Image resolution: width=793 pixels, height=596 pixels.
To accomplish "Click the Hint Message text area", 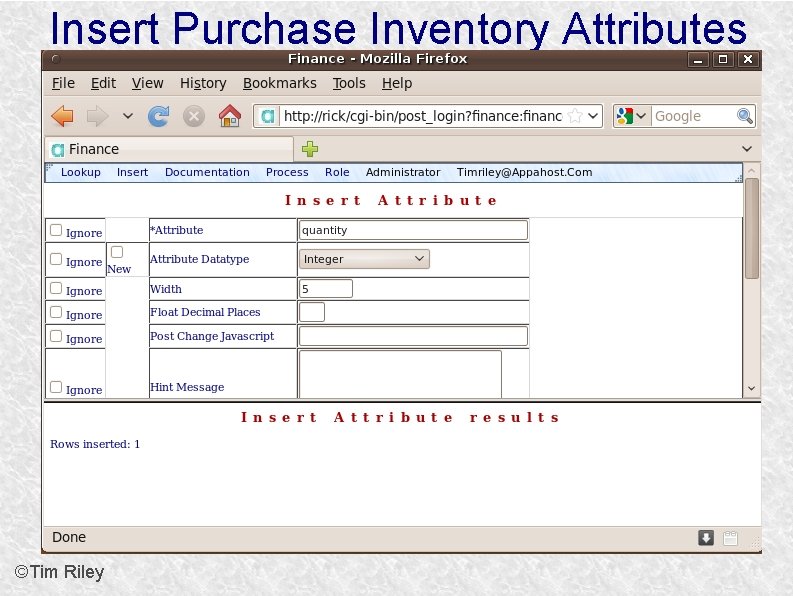I will [x=400, y=374].
